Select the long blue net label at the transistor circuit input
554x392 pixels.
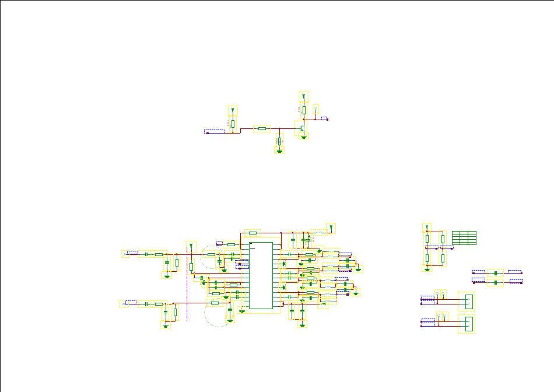(214, 131)
